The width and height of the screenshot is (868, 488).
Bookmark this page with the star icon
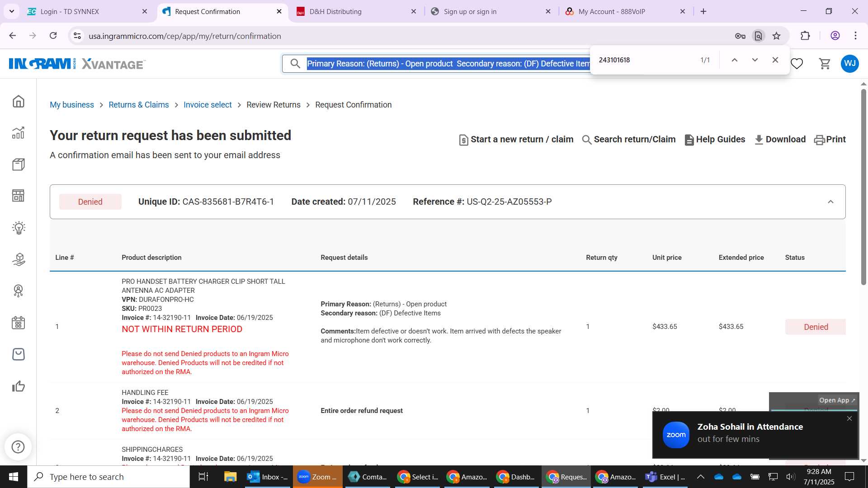click(777, 36)
